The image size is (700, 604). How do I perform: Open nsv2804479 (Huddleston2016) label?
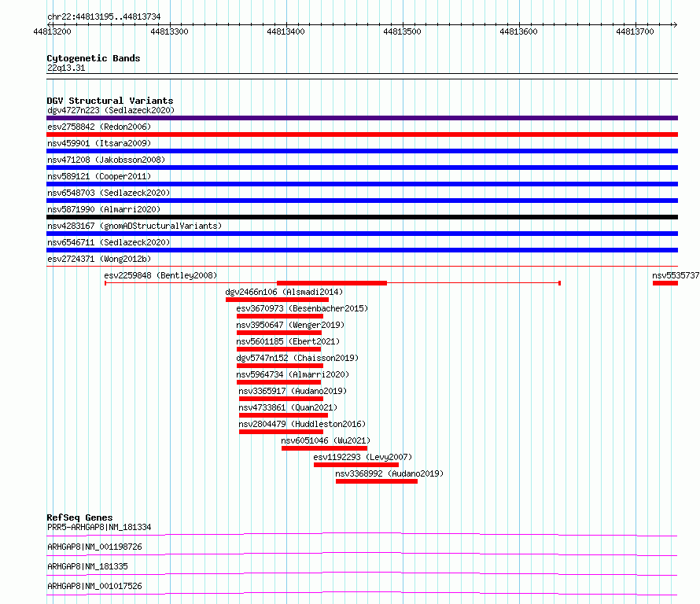coord(302,424)
